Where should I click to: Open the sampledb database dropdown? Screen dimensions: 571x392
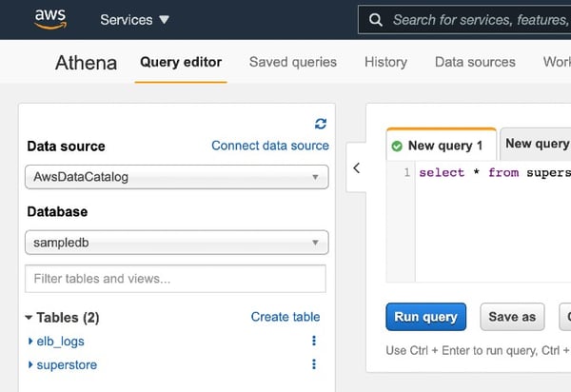tap(177, 243)
